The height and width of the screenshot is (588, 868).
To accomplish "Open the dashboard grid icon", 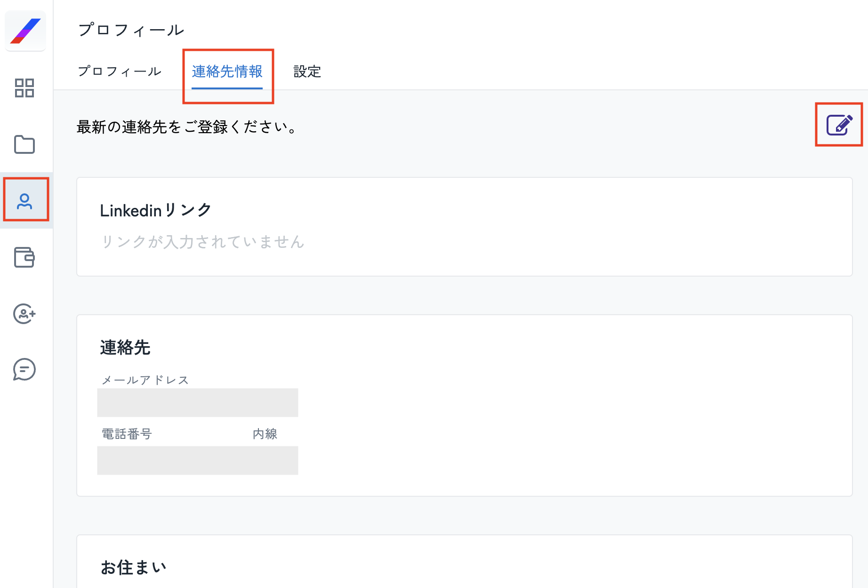I will 24,88.
